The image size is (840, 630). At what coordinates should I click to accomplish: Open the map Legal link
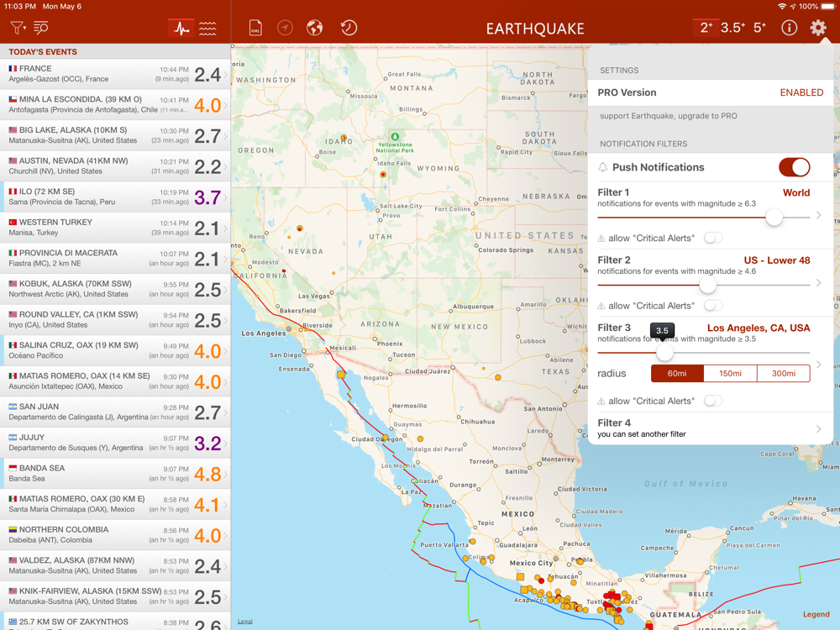pyautogui.click(x=244, y=622)
